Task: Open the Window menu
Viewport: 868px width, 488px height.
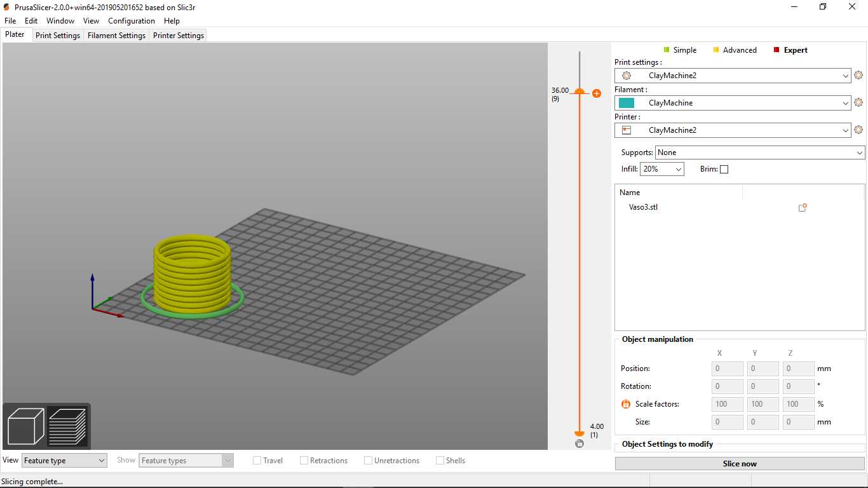Action: (60, 21)
